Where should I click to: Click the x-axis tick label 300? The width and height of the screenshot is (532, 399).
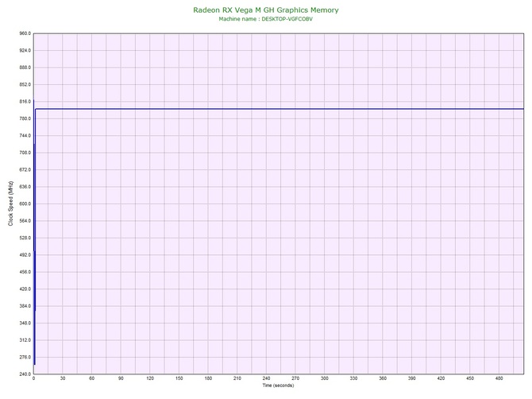pos(324,378)
